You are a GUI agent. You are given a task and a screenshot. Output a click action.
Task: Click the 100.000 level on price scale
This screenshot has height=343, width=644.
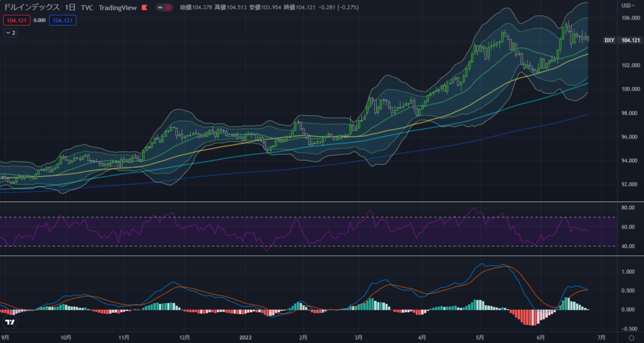[630, 89]
